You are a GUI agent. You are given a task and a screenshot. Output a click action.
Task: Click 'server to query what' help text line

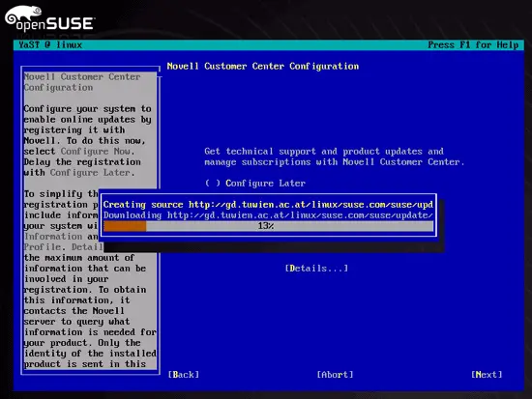76,322
